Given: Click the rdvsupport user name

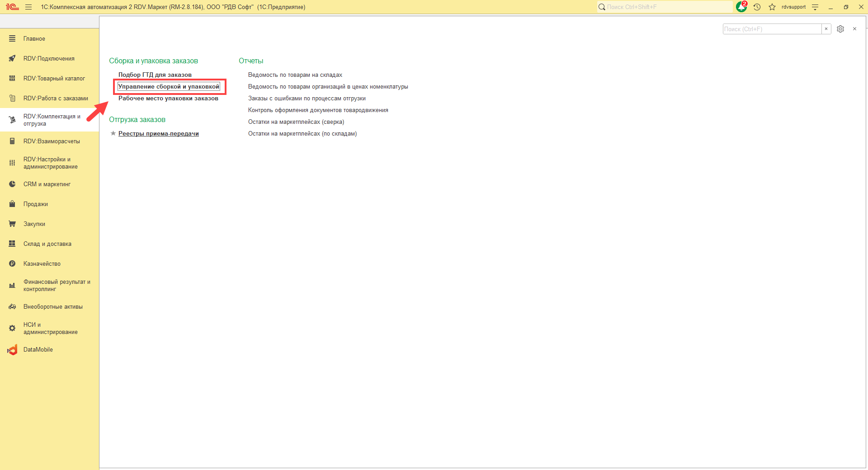Looking at the screenshot, I should 793,7.
